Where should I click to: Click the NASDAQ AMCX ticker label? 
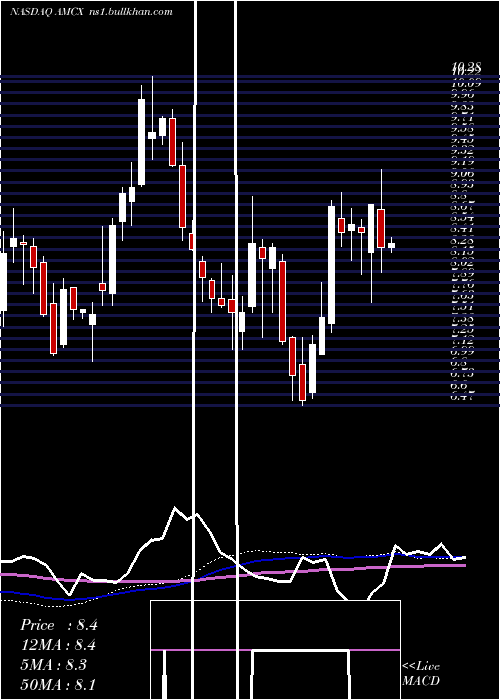click(x=45, y=12)
